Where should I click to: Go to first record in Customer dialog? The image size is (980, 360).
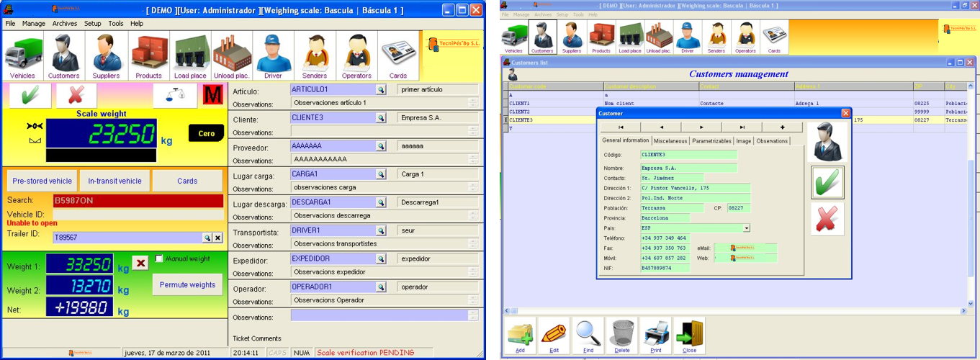(621, 127)
